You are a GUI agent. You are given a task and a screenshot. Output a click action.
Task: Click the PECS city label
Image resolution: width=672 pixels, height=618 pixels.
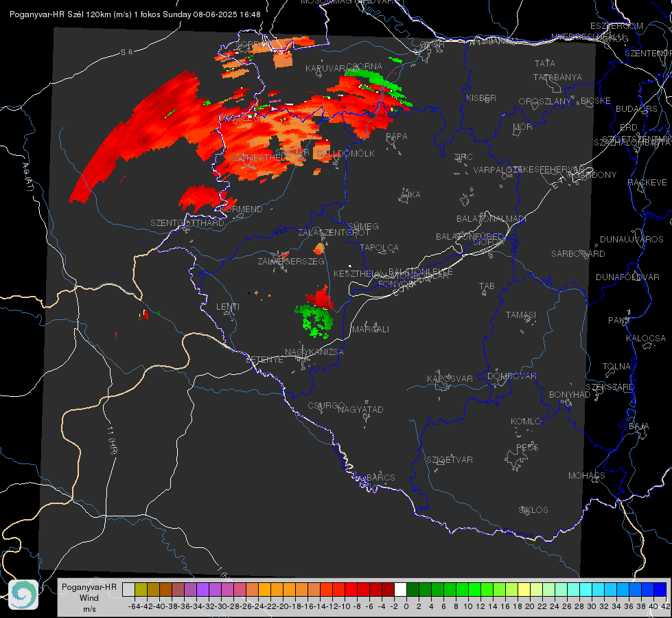pyautogui.click(x=526, y=448)
